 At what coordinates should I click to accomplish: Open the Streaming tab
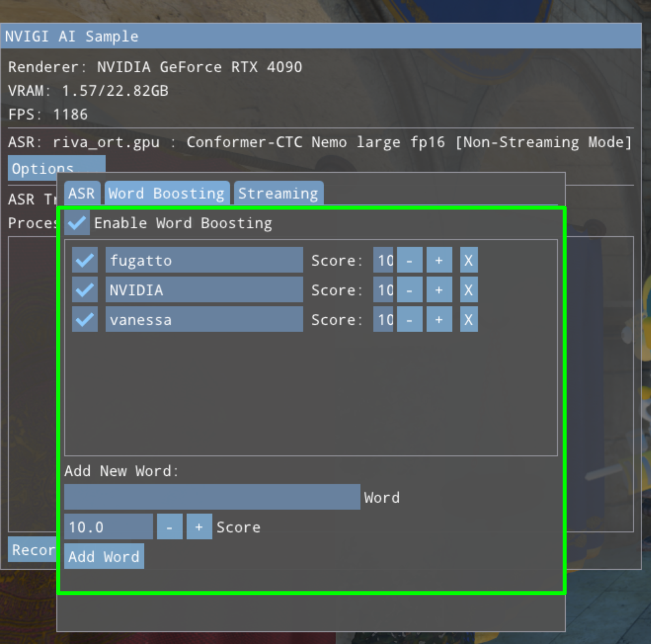[278, 193]
